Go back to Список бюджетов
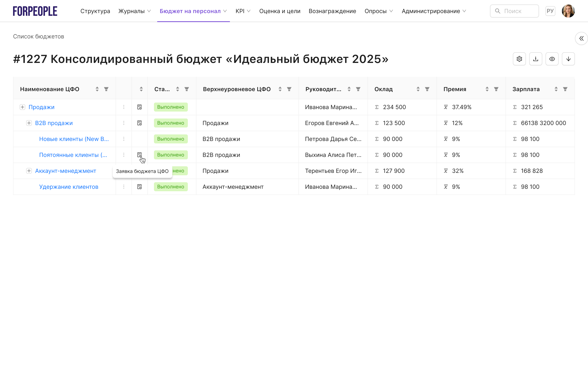 (x=38, y=37)
